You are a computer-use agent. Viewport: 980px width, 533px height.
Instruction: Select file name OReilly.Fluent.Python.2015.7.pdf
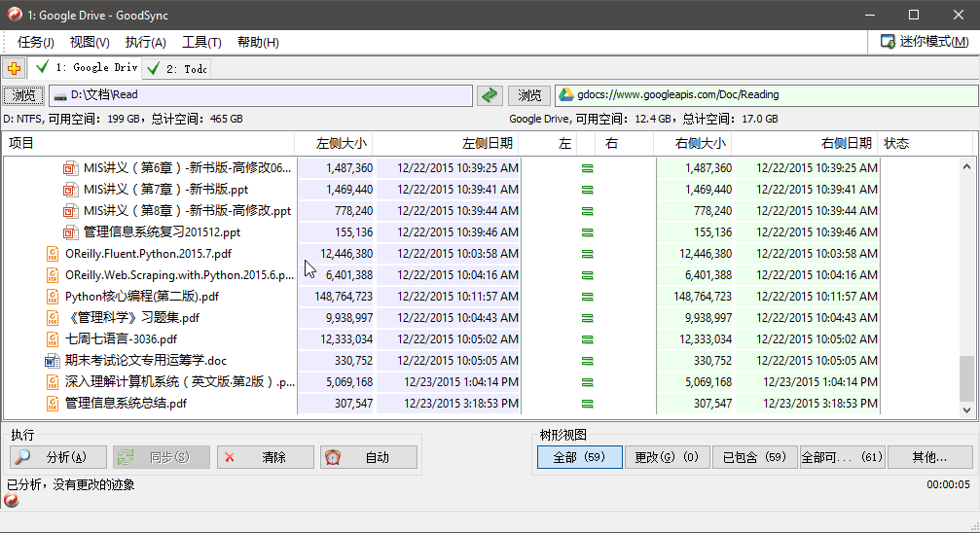[148, 254]
